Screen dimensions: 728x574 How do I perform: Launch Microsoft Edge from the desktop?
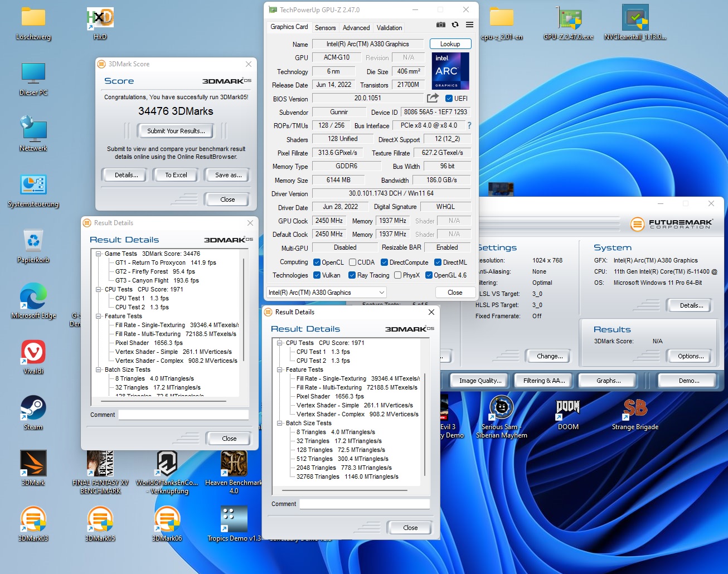[x=33, y=301]
